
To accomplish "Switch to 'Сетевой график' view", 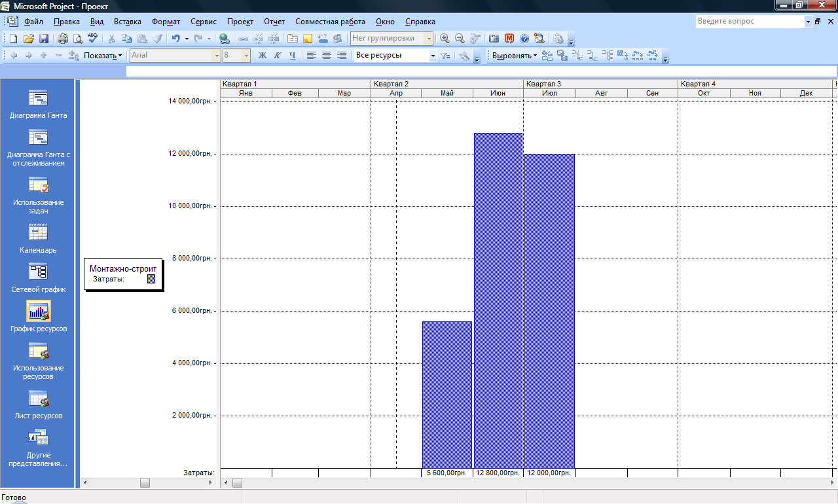I will (39, 278).
